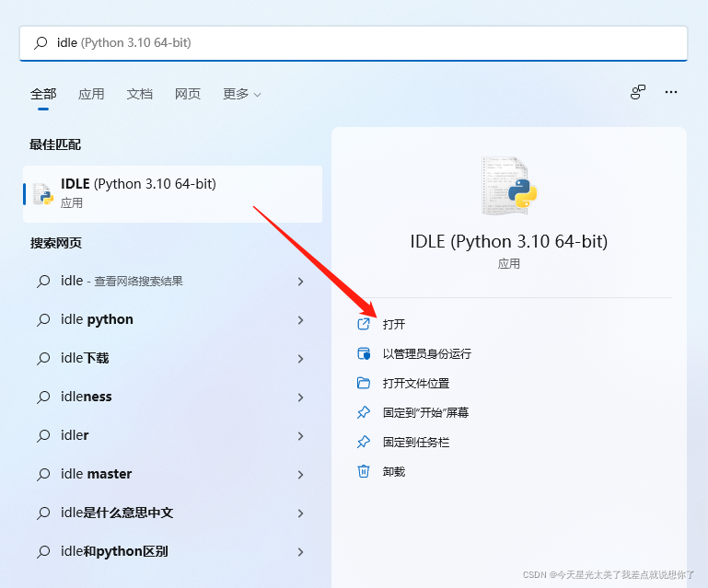The height and width of the screenshot is (588, 708).
Task: Click the search icon beside idle master
Action: pos(43,475)
